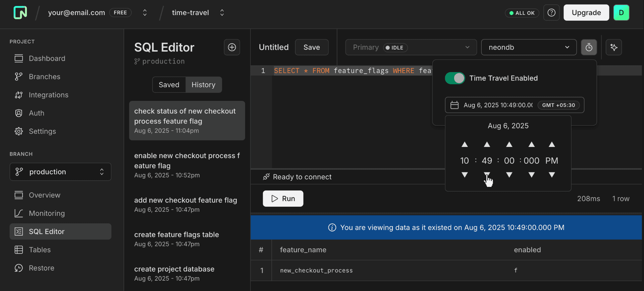Image resolution: width=644 pixels, height=291 pixels.
Task: Open Branches in the project sidebar
Action: coord(44,77)
